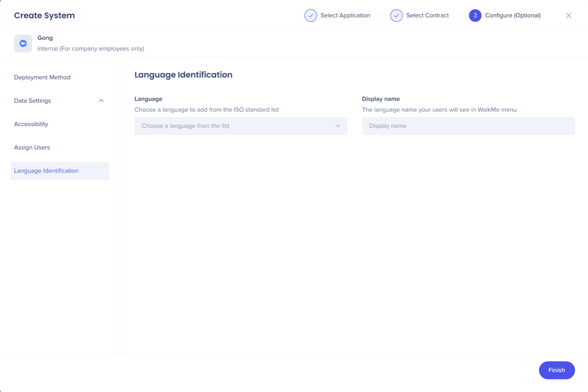Return to the Select Contract step label

(427, 15)
